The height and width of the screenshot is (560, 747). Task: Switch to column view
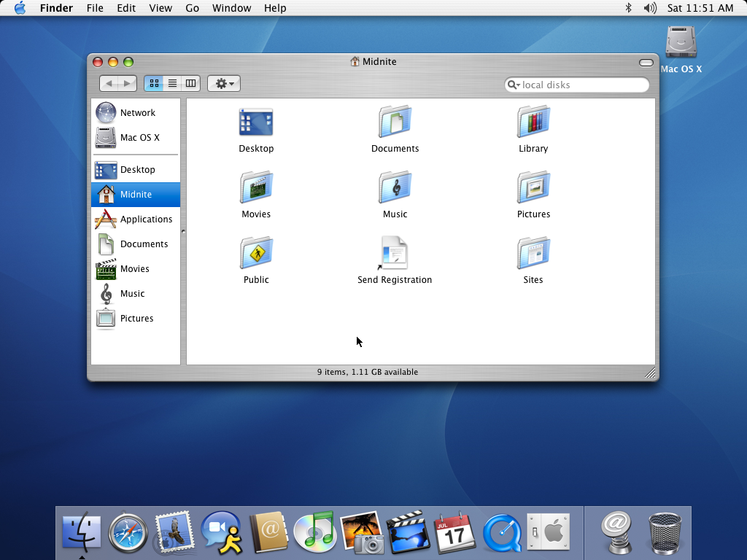point(190,83)
